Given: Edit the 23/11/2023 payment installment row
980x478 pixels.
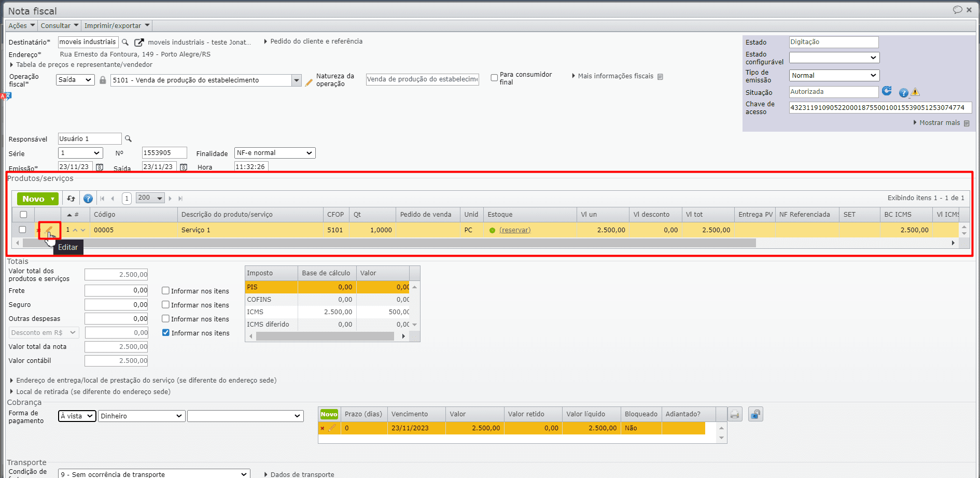Looking at the screenshot, I should coord(332,428).
